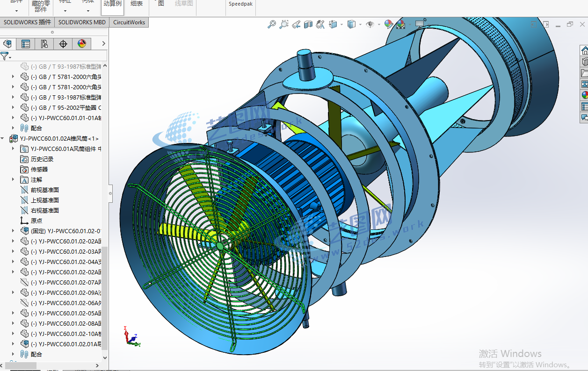This screenshot has height=371, width=588.
Task: Click the View Settings monitor icon
Action: (420, 24)
